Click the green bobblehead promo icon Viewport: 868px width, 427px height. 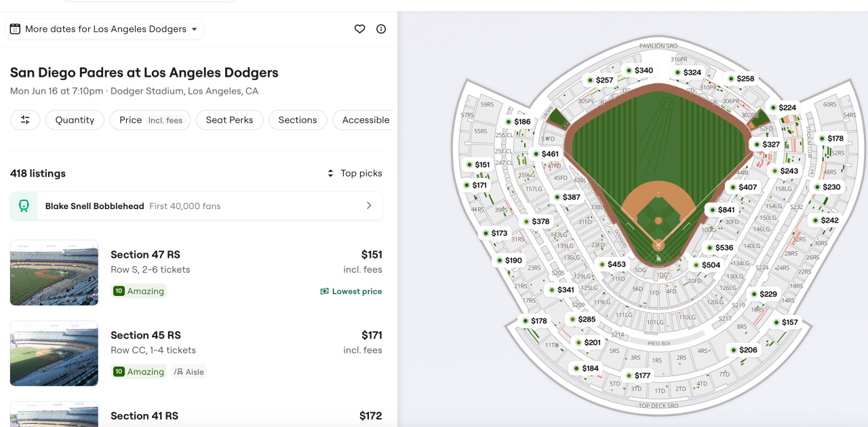(x=24, y=206)
